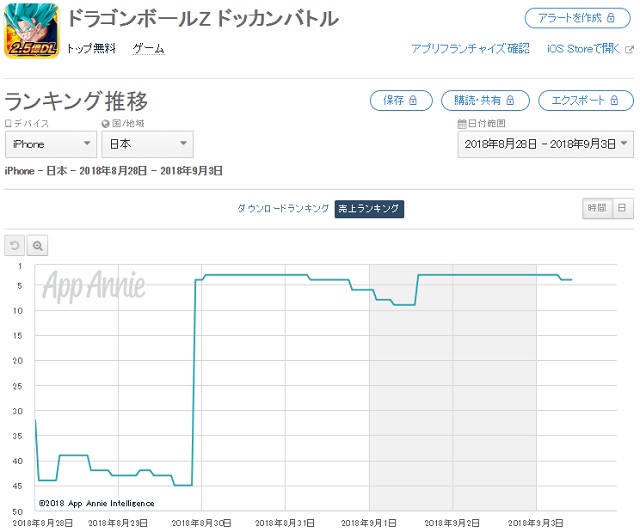640x532 pixels.
Task: Switch chart granularity to 日
Action: pos(621,208)
